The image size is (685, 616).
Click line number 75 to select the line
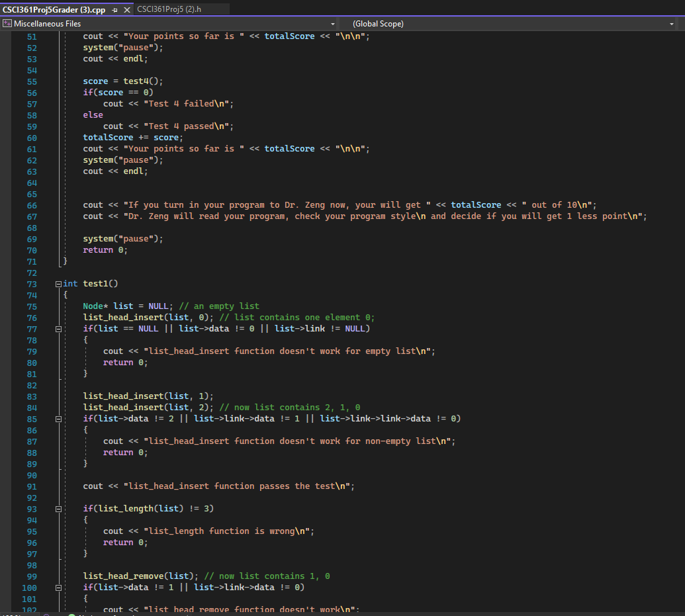point(32,306)
